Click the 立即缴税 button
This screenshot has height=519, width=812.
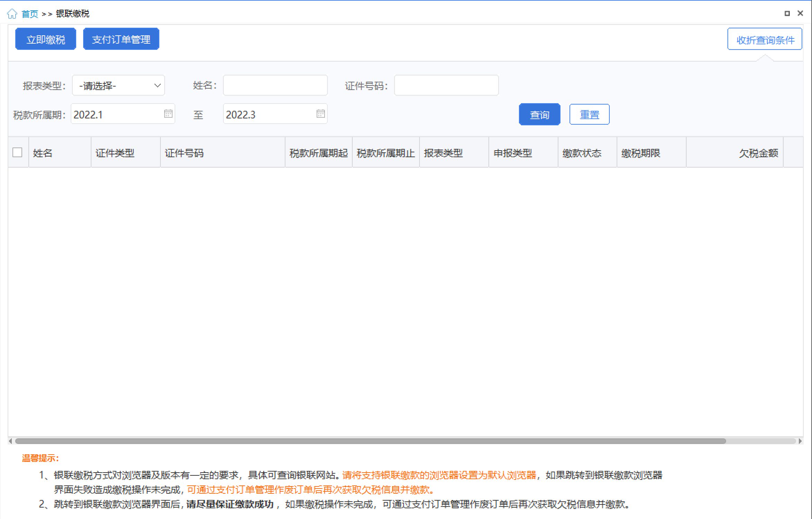point(46,39)
